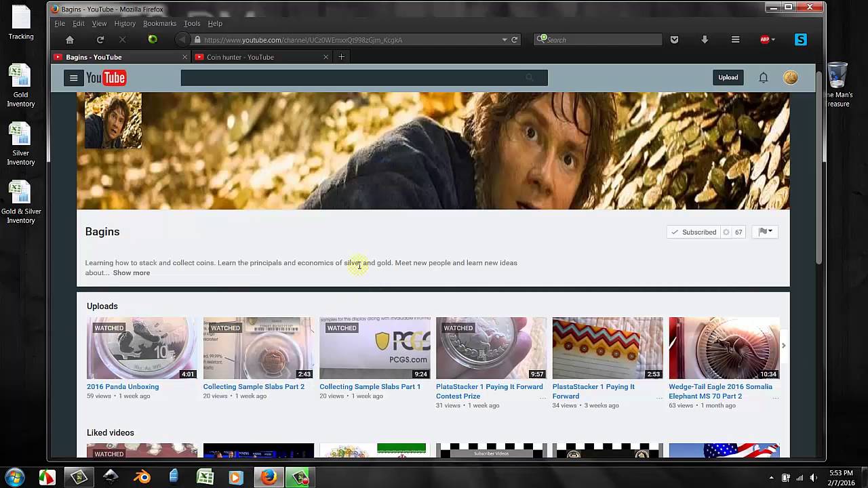
Task: Click the taskbar volume icon
Action: [x=813, y=478]
